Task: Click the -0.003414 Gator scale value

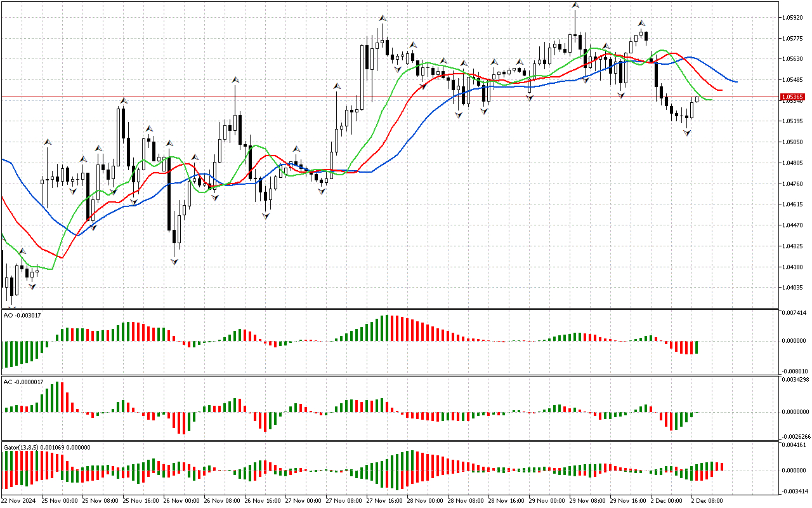Action: click(795, 491)
